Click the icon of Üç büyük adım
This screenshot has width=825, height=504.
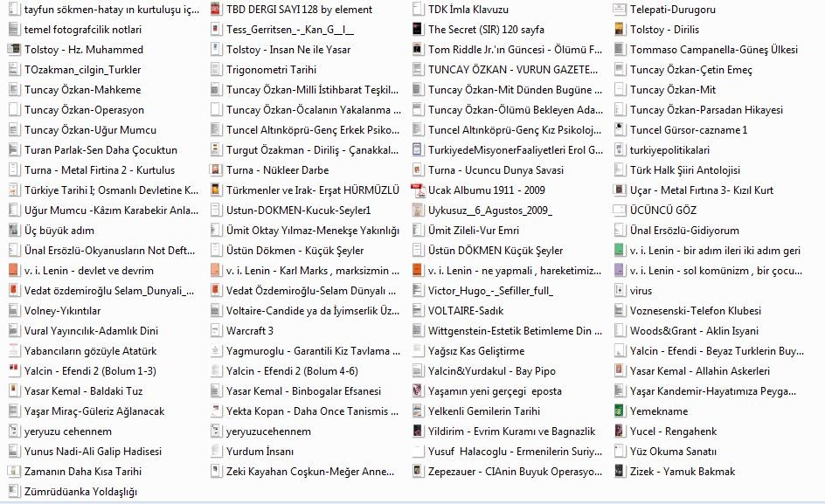(x=14, y=231)
